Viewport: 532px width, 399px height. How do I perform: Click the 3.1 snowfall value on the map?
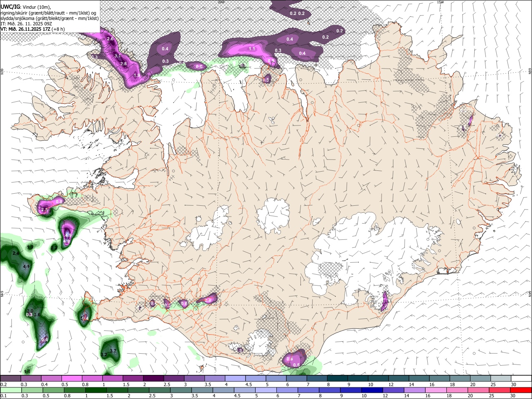point(117,56)
